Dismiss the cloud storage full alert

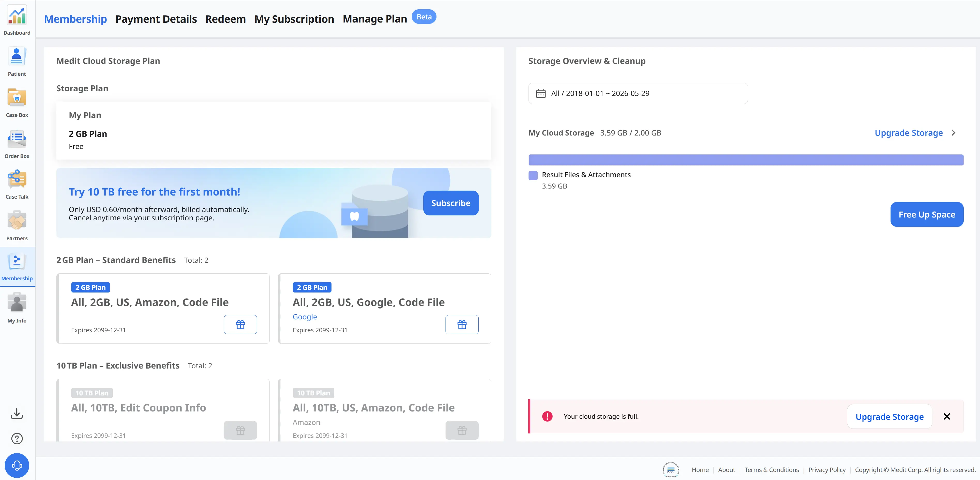coord(947,417)
